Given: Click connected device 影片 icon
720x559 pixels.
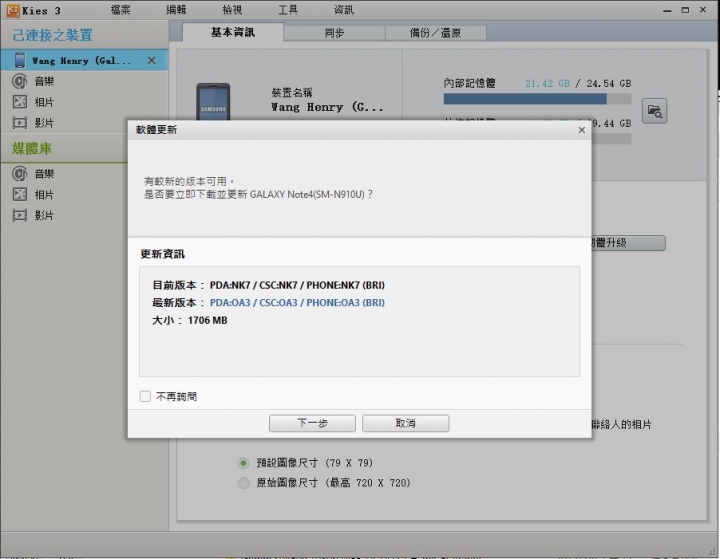Looking at the screenshot, I should click(x=19, y=123).
